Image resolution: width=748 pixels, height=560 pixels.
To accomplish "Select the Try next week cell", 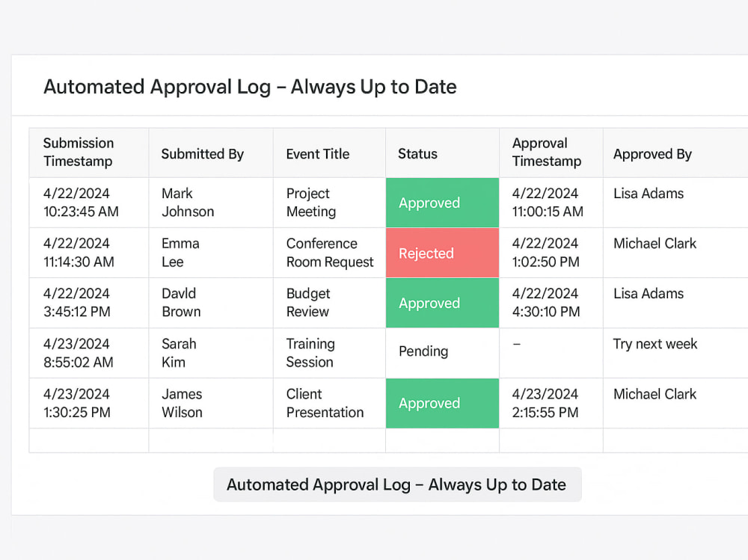I will pyautogui.click(x=675, y=353).
